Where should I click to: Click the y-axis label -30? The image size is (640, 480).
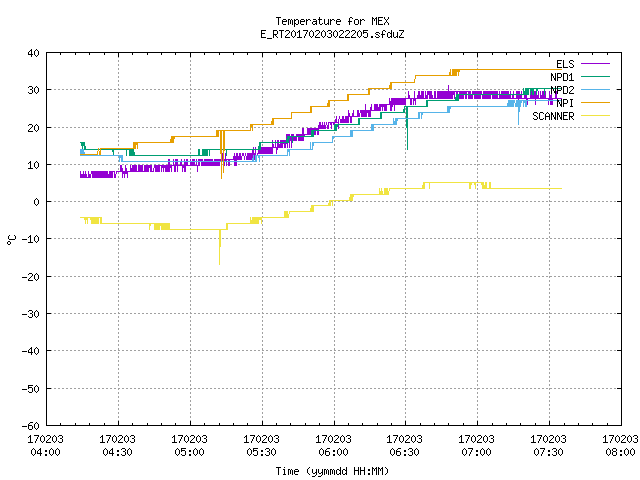tap(31, 314)
